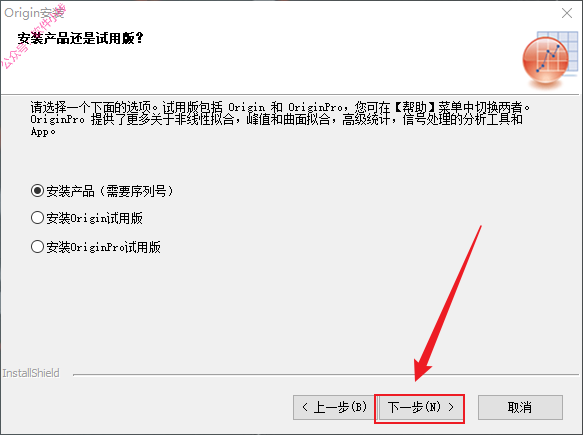Click the Origin安装 window title

(x=34, y=13)
